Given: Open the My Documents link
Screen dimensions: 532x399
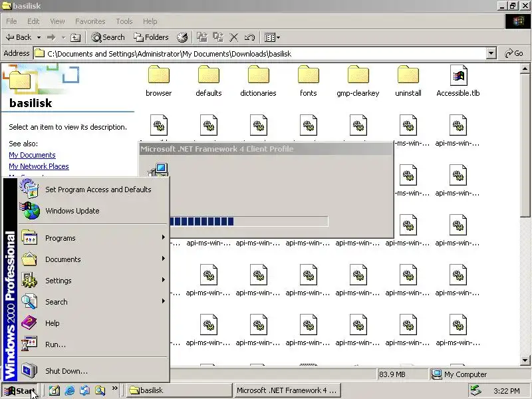Looking at the screenshot, I should pyautogui.click(x=32, y=155).
